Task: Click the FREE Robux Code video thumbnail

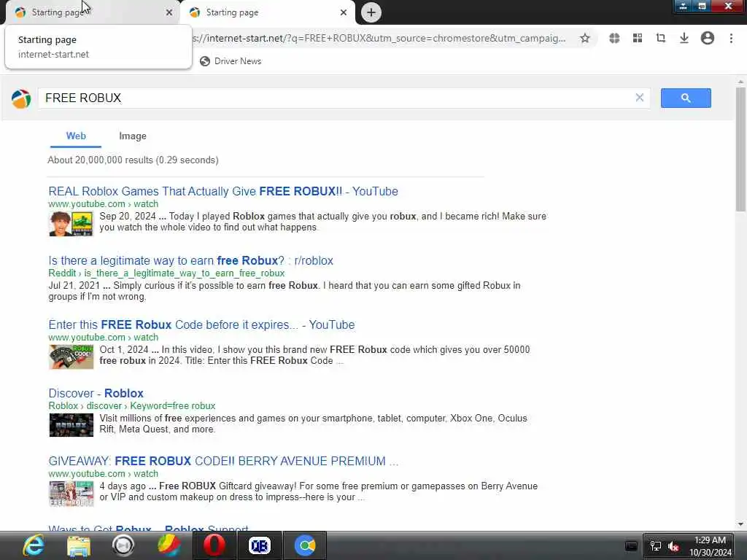Action: 71,357
